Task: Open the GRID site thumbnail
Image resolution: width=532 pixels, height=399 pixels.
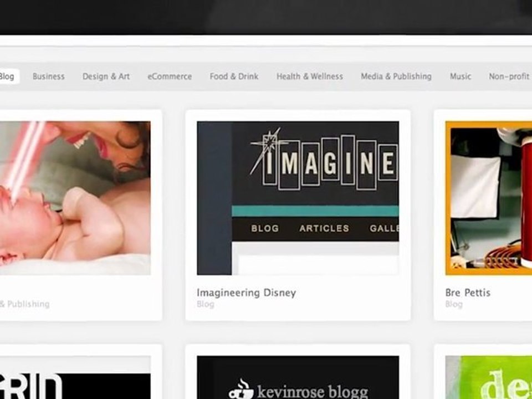Action: (x=75, y=377)
